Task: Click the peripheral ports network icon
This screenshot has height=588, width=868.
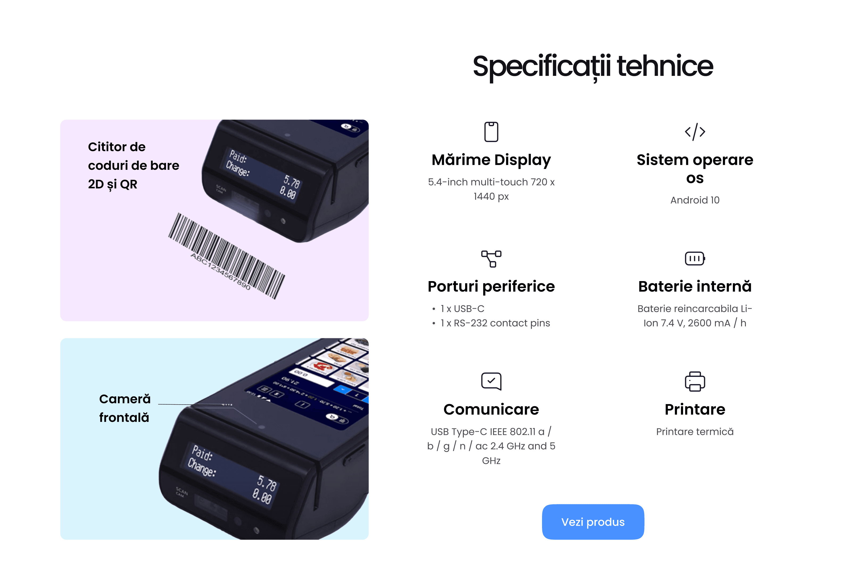Action: pyautogui.click(x=491, y=258)
